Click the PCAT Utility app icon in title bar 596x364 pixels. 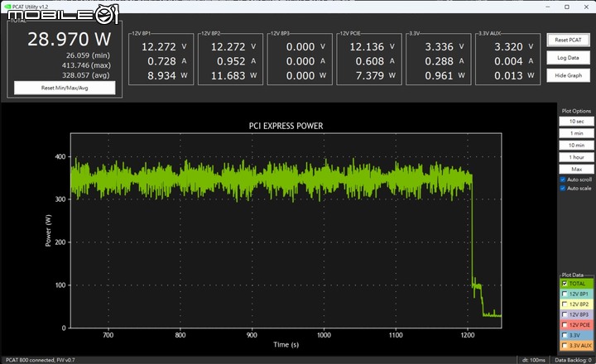click(7, 7)
